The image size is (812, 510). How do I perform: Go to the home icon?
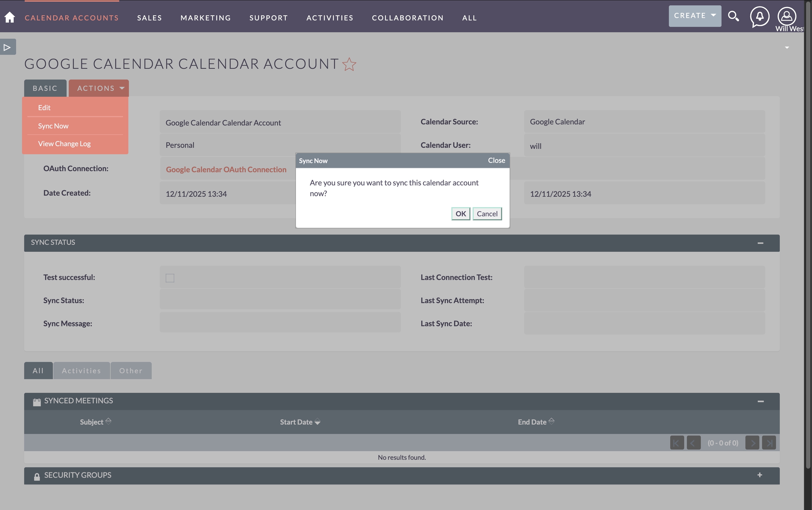click(10, 17)
